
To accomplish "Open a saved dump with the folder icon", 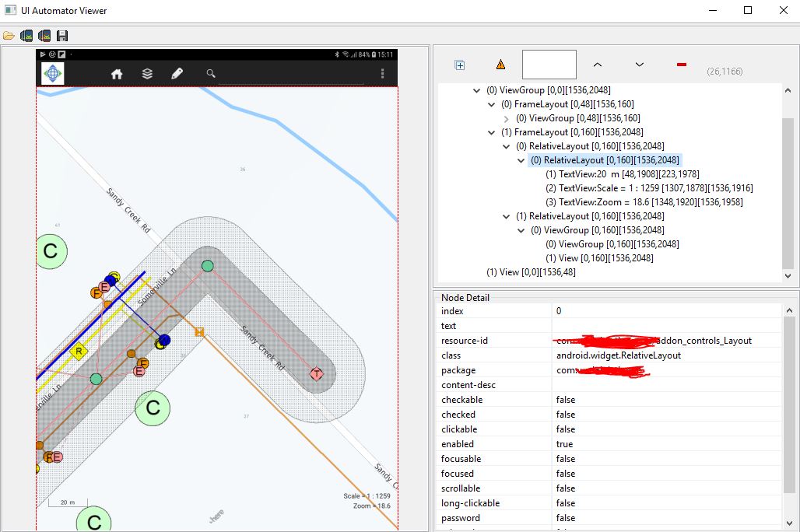I will pyautogui.click(x=9, y=36).
